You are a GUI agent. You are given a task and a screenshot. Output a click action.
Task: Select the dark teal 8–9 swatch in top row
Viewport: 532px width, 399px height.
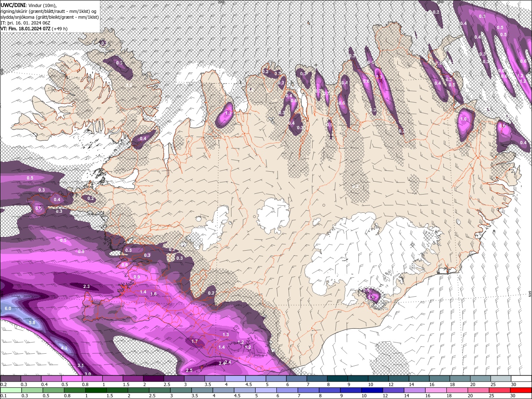tap(337, 379)
